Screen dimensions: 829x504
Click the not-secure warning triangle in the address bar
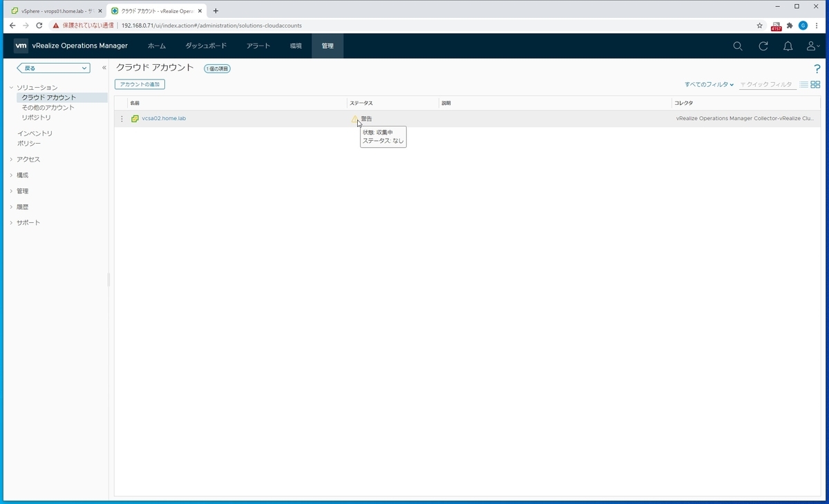[x=56, y=26]
